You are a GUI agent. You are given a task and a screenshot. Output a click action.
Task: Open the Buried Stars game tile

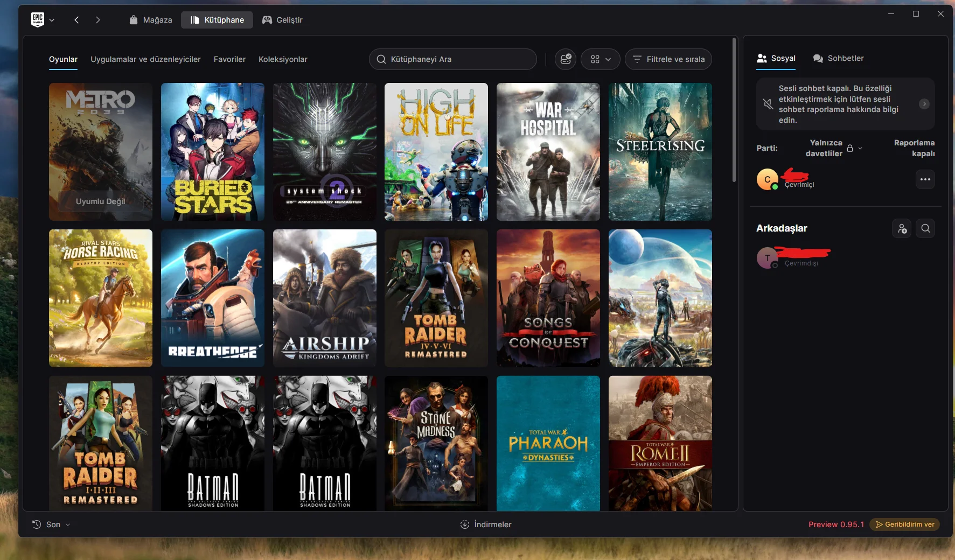point(213,152)
